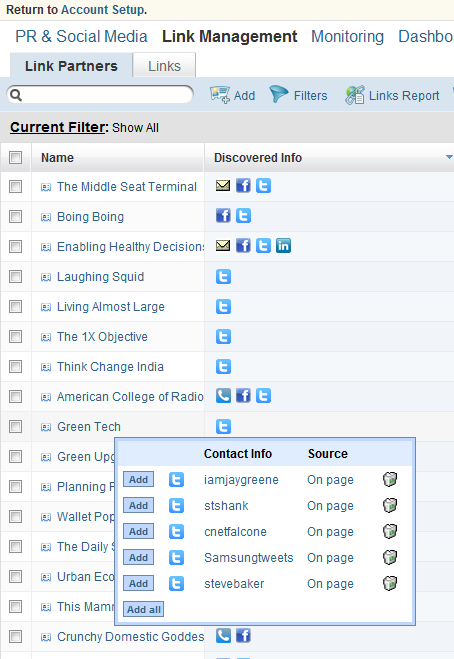Click the Facebook icon in the Boing Boing row
This screenshot has height=659, width=454.
point(223,216)
